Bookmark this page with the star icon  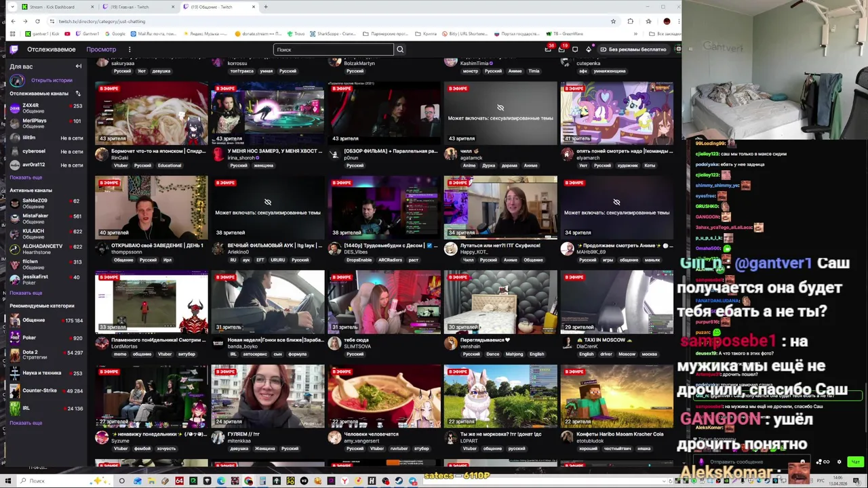click(x=613, y=21)
